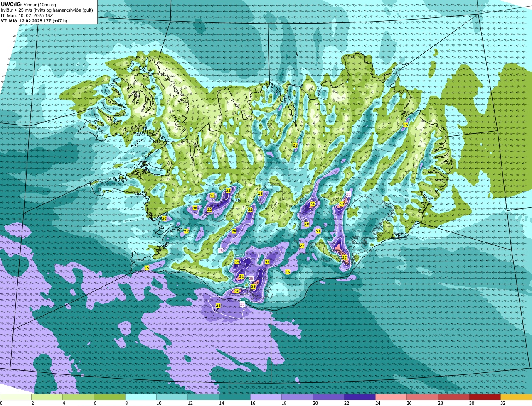
Task: Click the '2' tick on the color scale
Action: (32, 403)
